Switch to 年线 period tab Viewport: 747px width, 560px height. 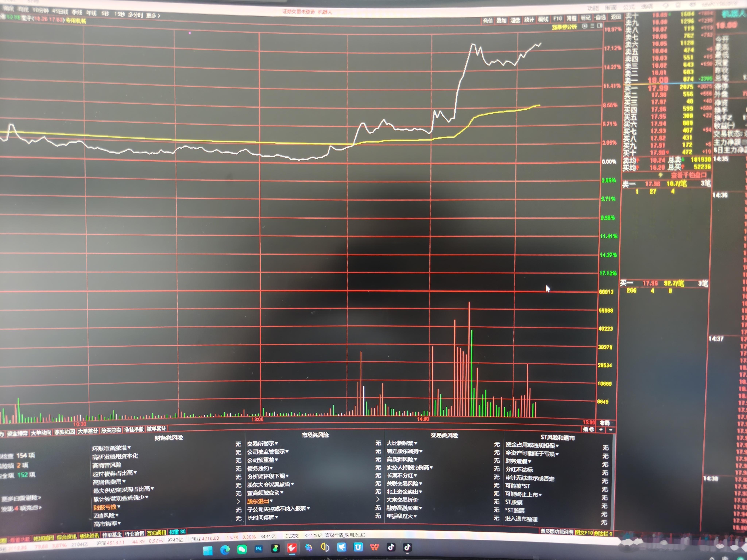point(91,13)
